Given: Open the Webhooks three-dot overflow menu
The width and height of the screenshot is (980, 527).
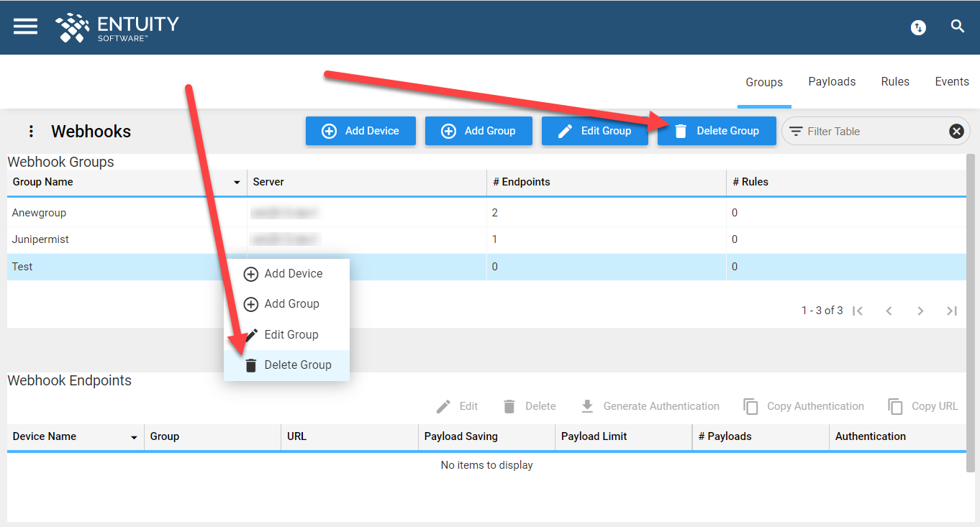Looking at the screenshot, I should coord(31,132).
